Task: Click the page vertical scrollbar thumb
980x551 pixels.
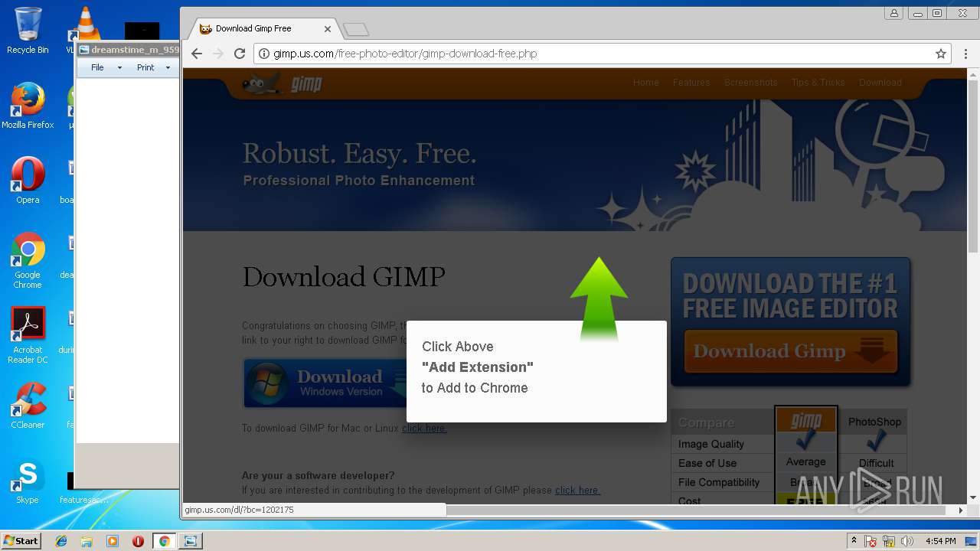Action: click(x=973, y=165)
